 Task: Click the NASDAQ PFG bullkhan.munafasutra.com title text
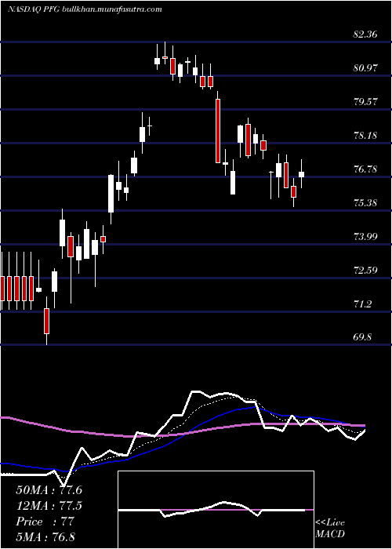(85, 9)
